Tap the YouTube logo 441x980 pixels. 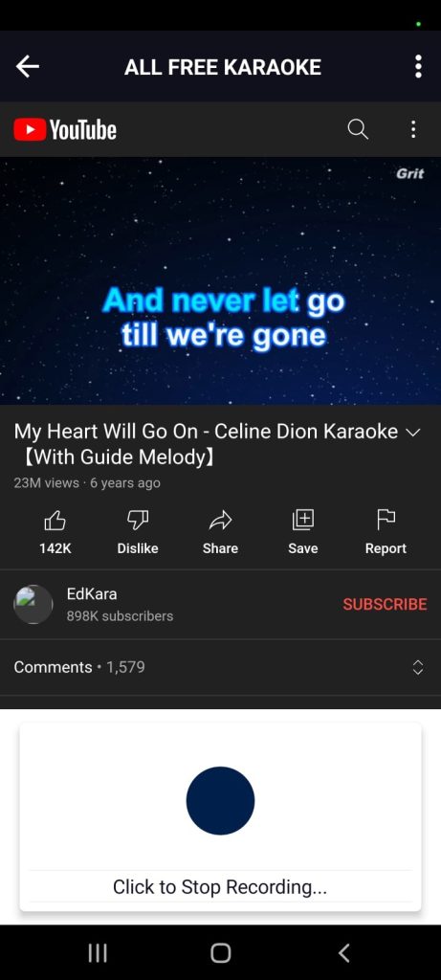coord(65,129)
